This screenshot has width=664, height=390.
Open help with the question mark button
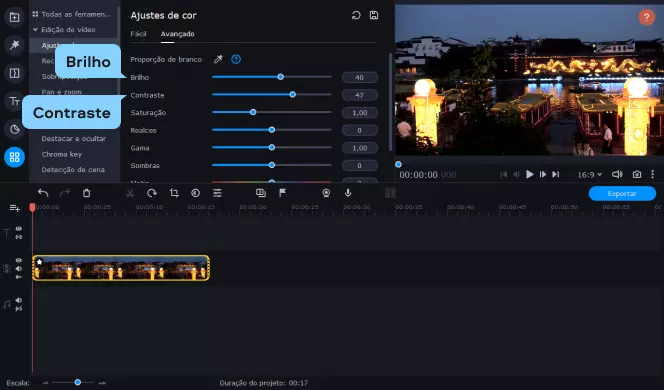pos(646,17)
